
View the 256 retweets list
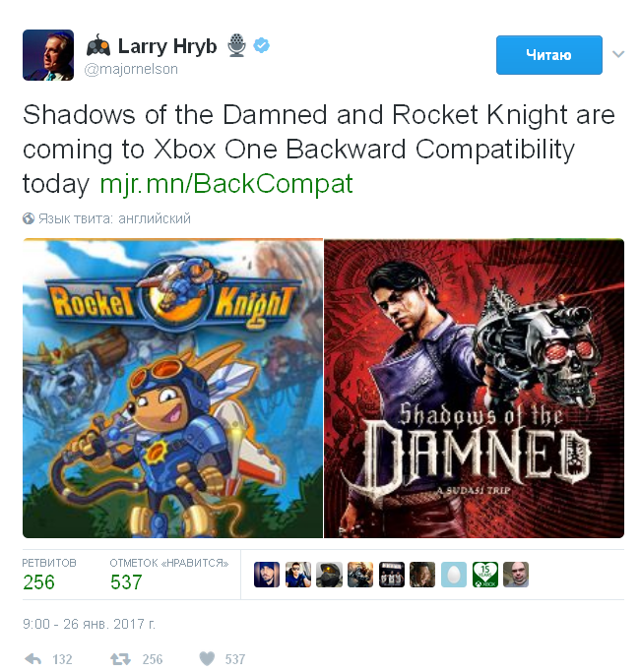(49, 575)
